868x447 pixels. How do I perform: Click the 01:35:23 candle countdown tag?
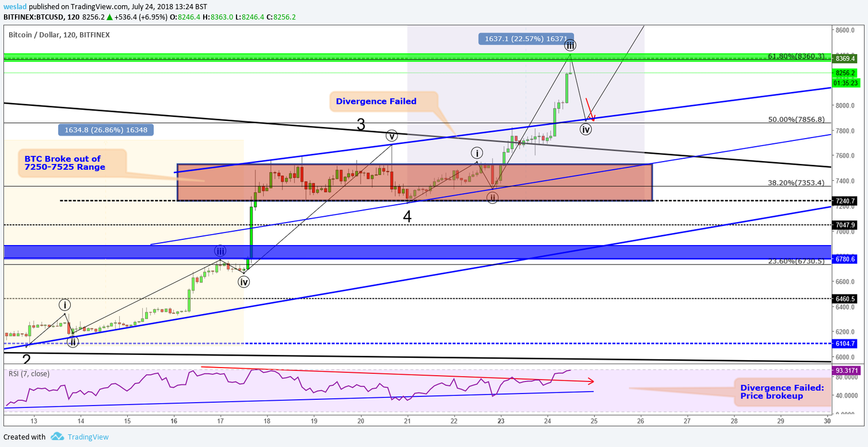845,82
